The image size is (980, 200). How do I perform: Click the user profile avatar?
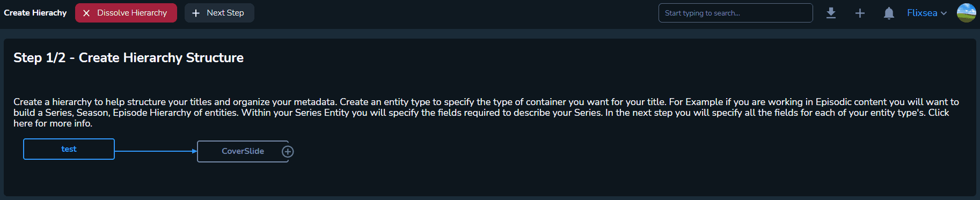966,13
